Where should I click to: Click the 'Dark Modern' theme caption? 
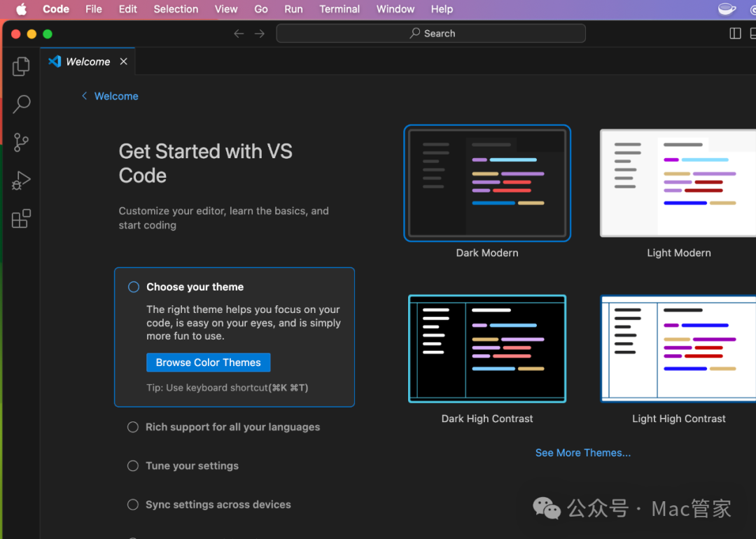(487, 253)
